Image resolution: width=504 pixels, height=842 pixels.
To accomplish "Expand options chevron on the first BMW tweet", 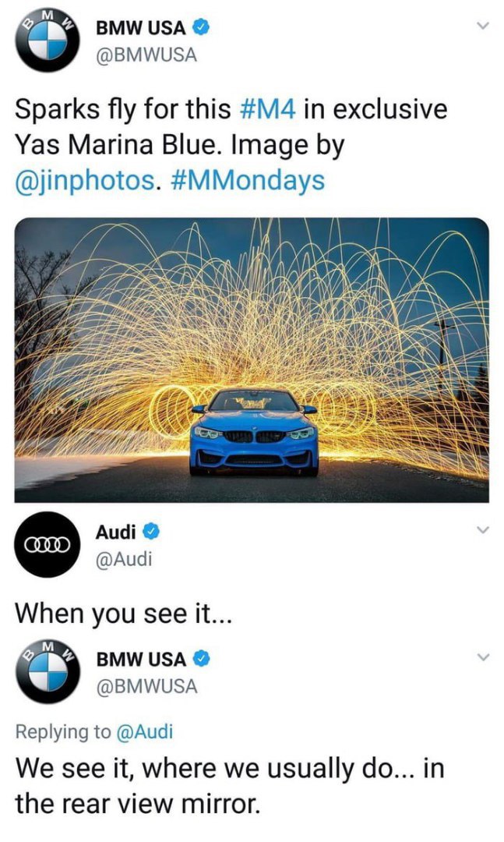I will coord(484,26).
